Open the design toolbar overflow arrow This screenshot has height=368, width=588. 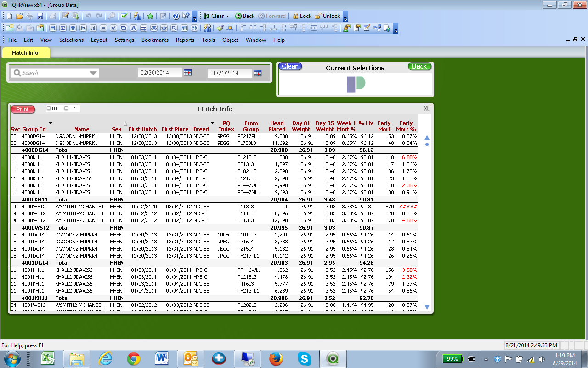pyautogui.click(x=396, y=29)
